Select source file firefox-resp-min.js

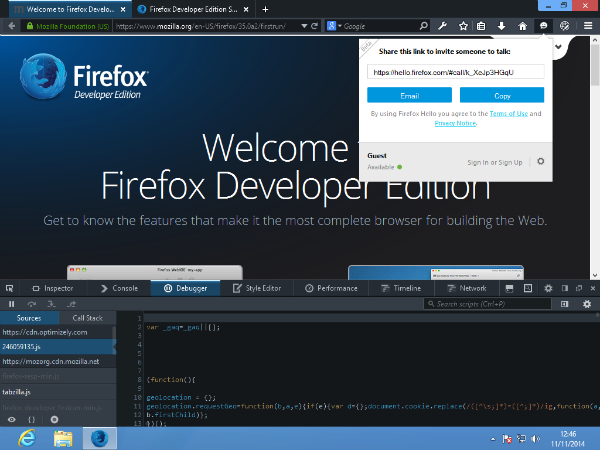pyautogui.click(x=57, y=376)
